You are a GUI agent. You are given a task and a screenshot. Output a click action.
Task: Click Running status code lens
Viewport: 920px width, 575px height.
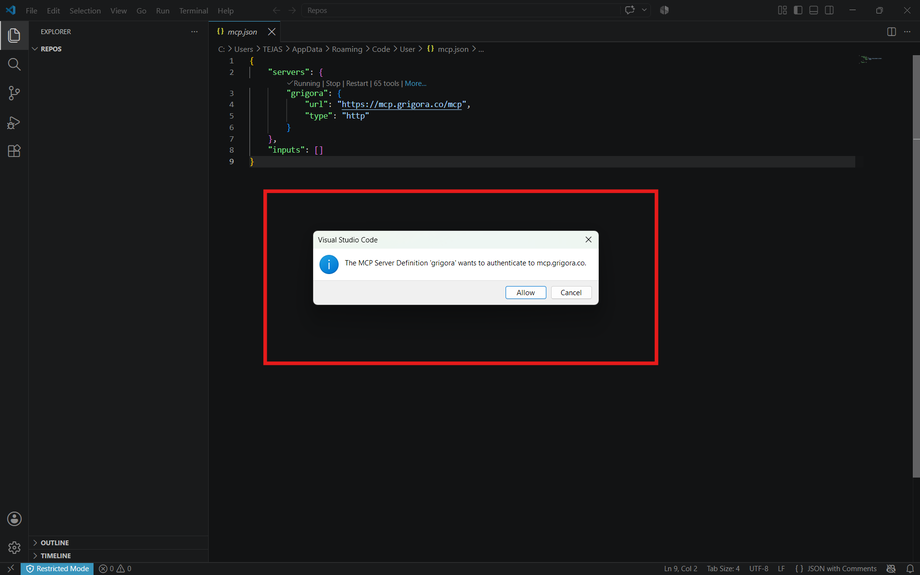(303, 83)
